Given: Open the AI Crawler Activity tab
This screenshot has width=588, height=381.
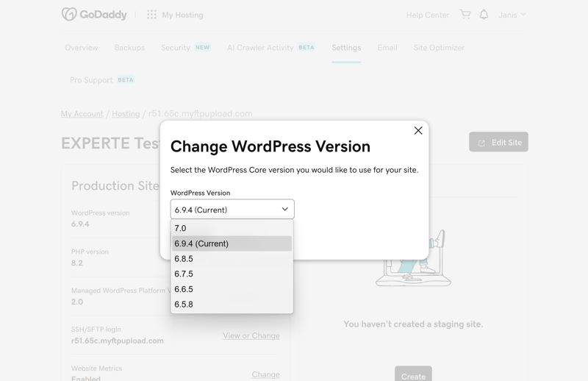Looking at the screenshot, I should (x=271, y=48).
